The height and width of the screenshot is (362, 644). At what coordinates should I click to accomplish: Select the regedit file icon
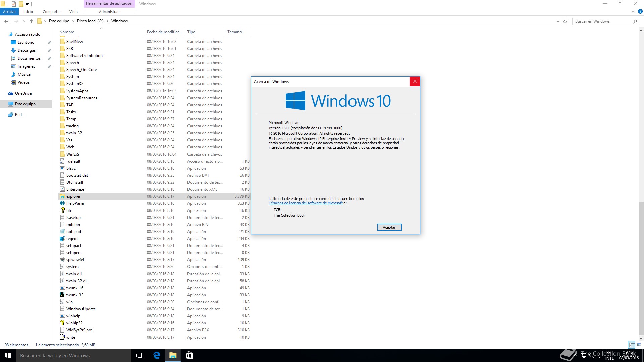tap(62, 239)
